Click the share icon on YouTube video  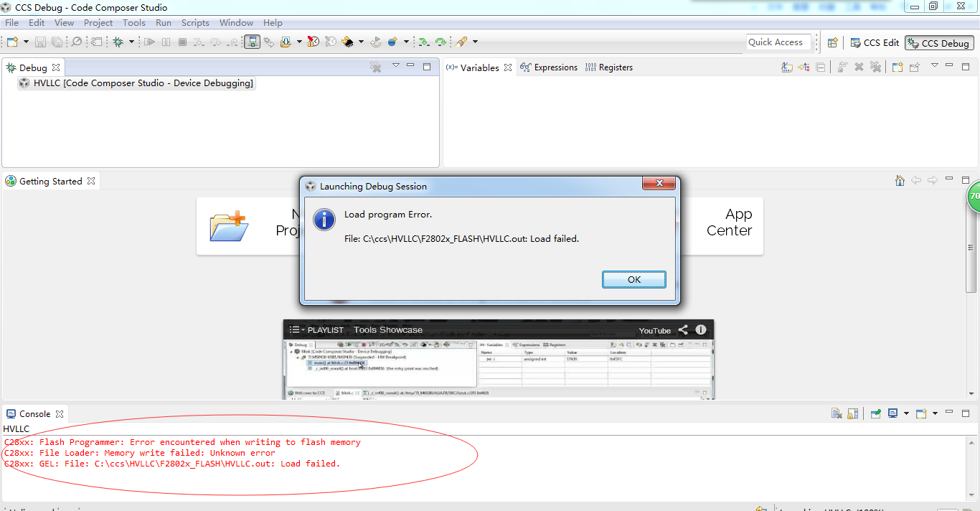click(683, 330)
